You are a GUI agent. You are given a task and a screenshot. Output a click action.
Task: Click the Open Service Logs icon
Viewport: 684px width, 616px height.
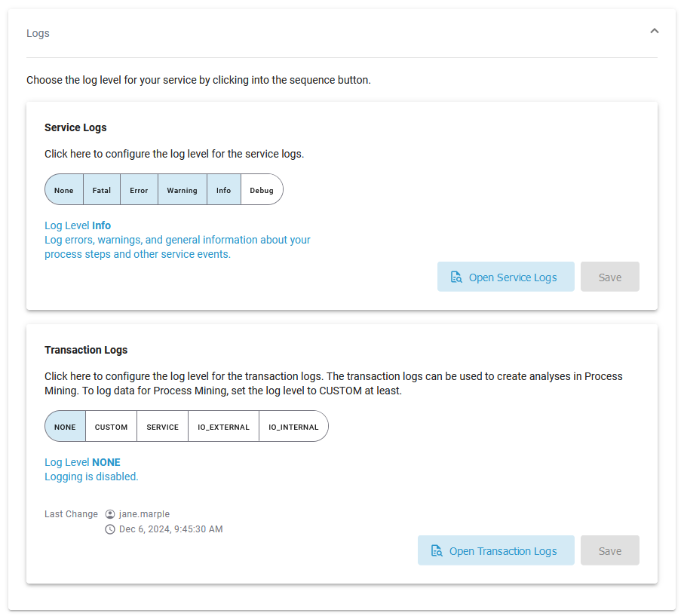click(456, 277)
